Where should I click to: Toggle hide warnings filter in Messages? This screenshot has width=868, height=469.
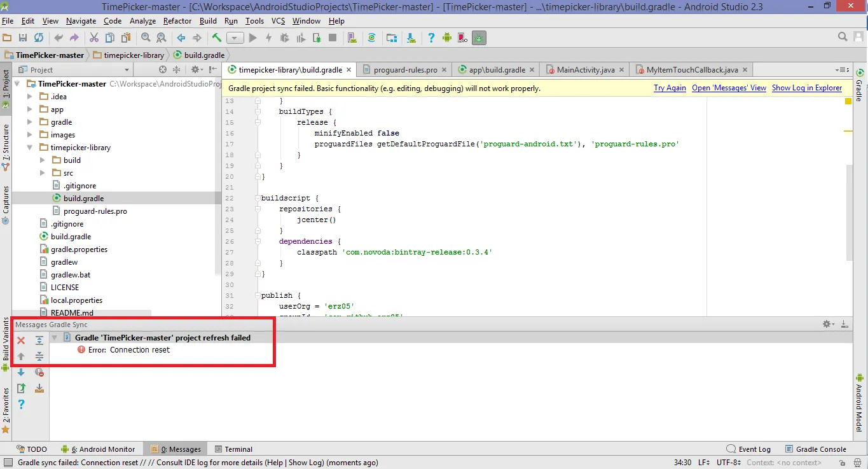coord(39,372)
